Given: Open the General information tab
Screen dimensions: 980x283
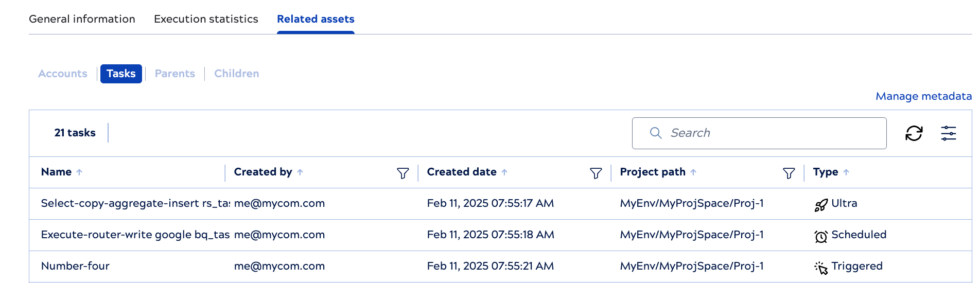Looking at the screenshot, I should pos(82,19).
